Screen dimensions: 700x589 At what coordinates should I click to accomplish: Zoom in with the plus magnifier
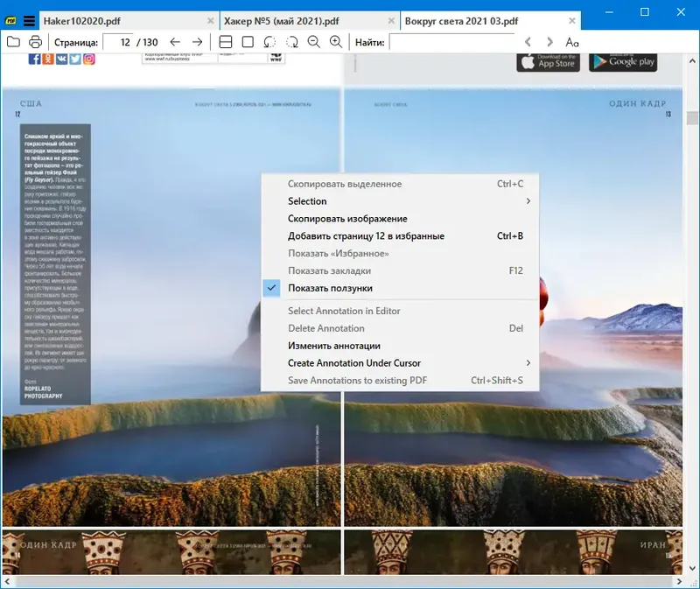[x=336, y=42]
